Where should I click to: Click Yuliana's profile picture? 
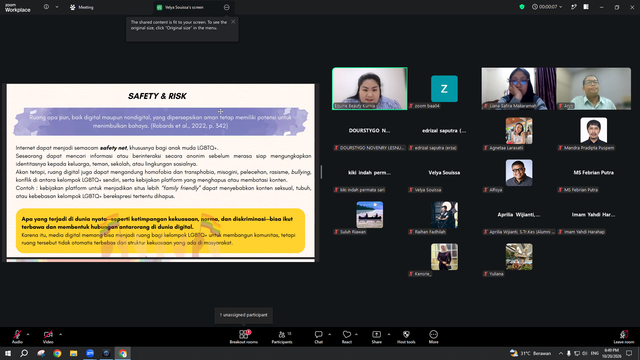(x=519, y=257)
